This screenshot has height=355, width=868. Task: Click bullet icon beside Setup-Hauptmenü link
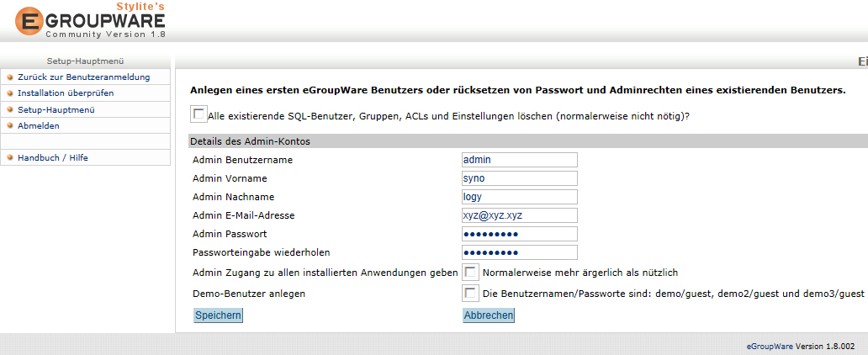coord(10,109)
